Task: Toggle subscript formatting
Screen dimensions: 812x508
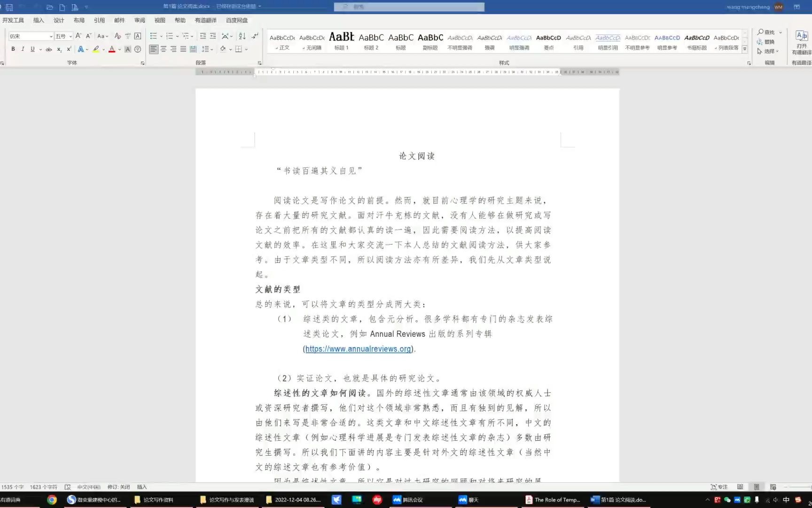Action: [59, 49]
